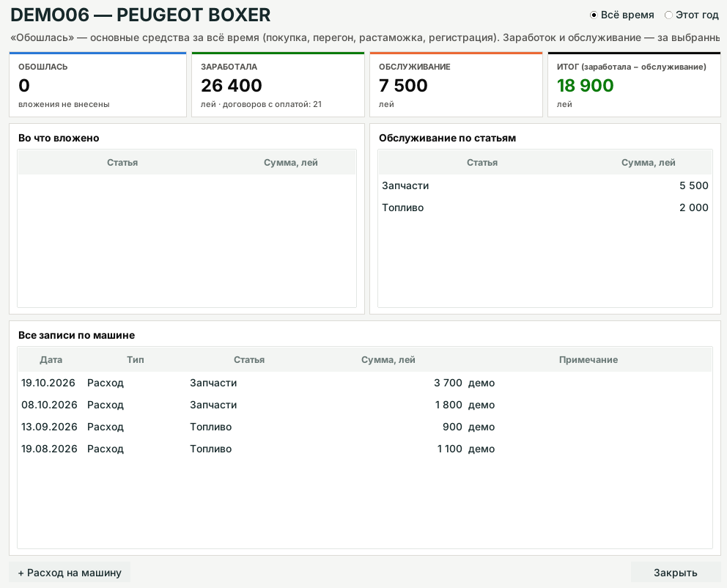Click the "демо" note in the 19.08.2026 record
This screenshot has width=727, height=588.
click(481, 449)
